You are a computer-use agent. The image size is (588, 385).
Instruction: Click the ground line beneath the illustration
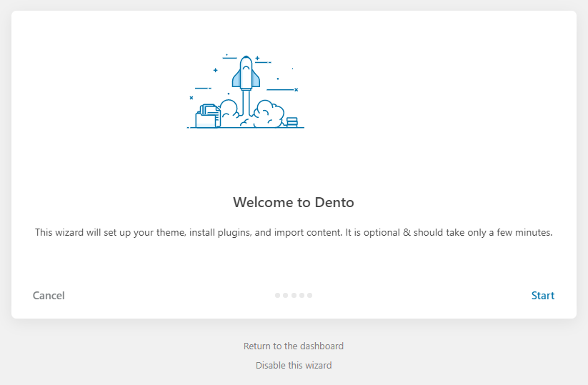pos(246,128)
